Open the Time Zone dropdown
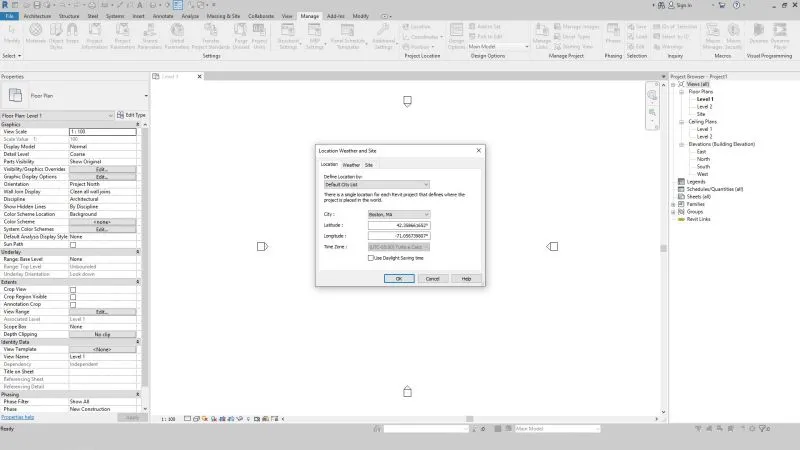The width and height of the screenshot is (800, 450). click(399, 247)
